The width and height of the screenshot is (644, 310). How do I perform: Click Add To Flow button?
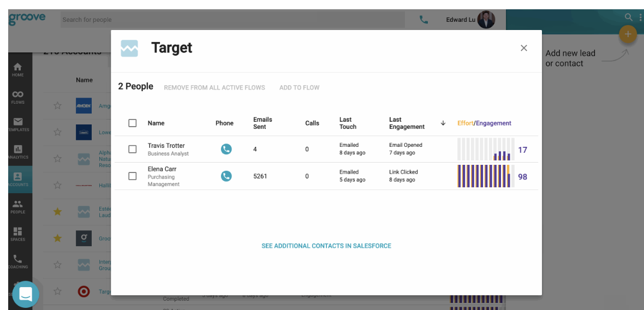pyautogui.click(x=300, y=87)
